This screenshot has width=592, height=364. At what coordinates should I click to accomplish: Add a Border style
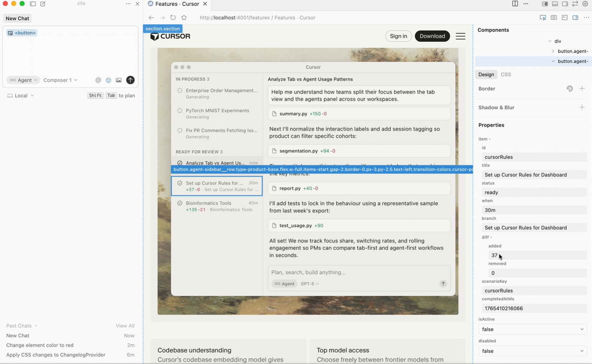pyautogui.click(x=582, y=89)
